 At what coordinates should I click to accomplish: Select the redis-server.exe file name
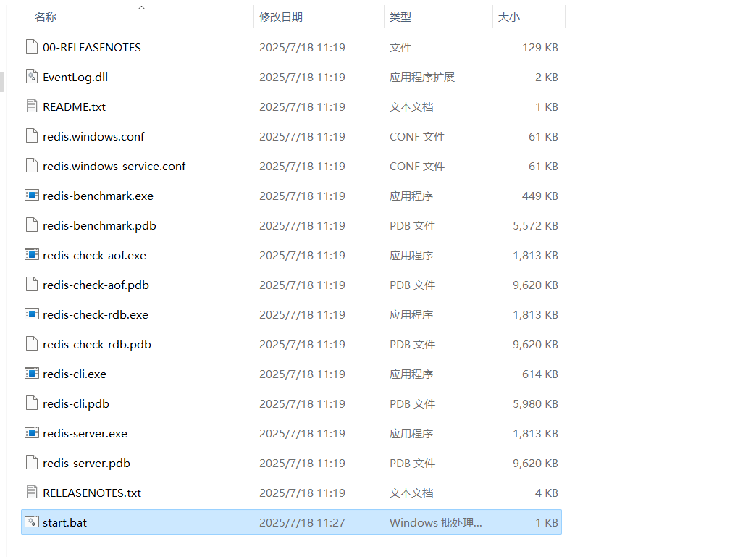[x=85, y=434]
